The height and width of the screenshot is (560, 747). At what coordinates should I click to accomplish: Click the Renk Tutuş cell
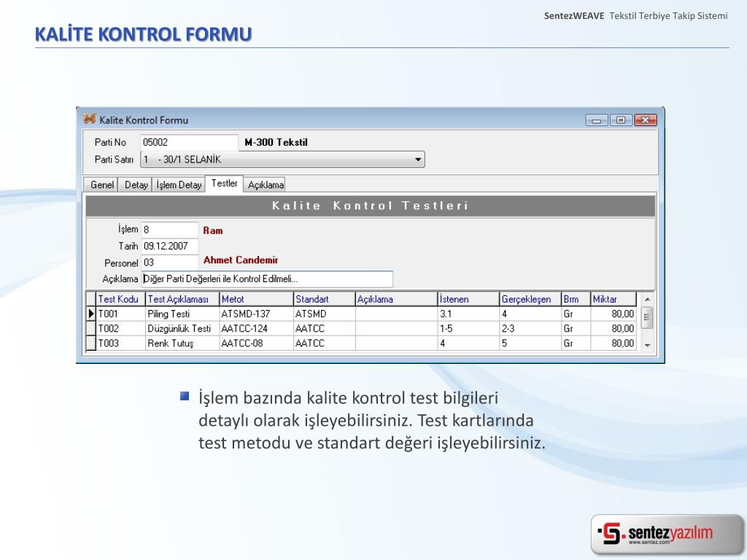pos(182,343)
